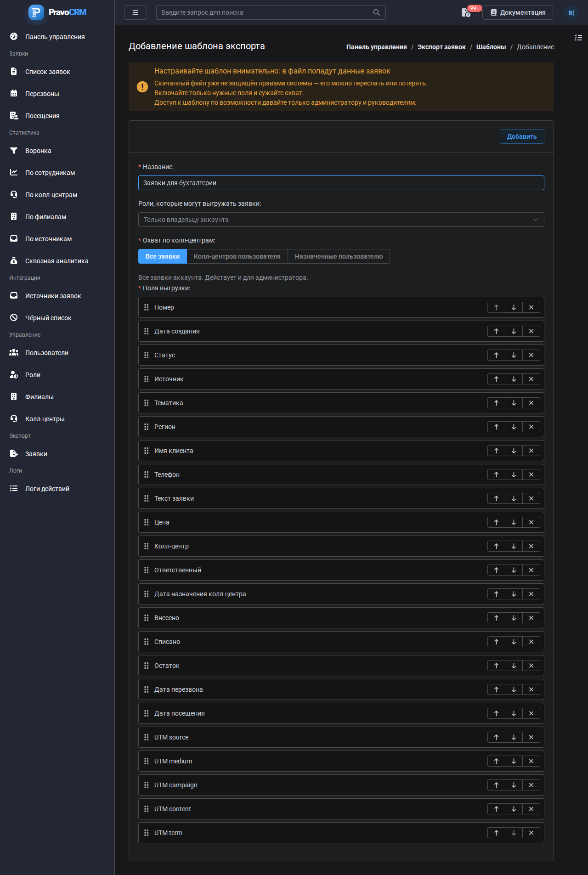588x875 pixels.
Task: Select the Все заявки coverage option
Action: pyautogui.click(x=163, y=256)
